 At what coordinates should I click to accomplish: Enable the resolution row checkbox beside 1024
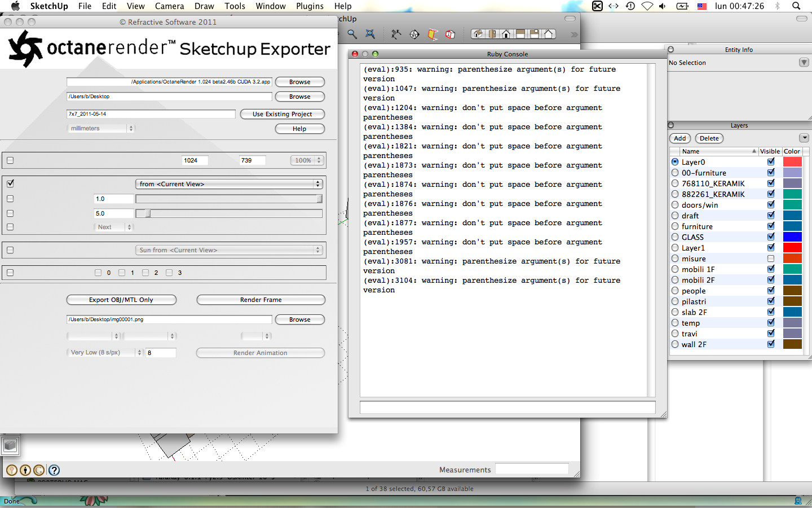coord(10,160)
